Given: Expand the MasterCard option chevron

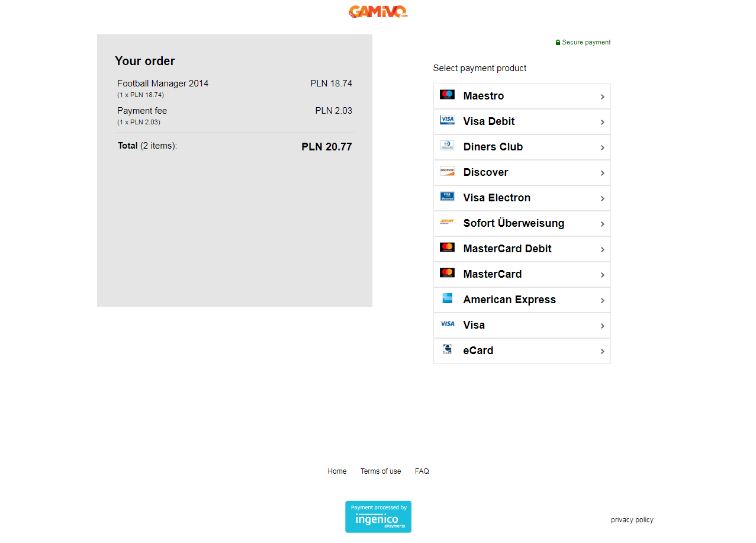Looking at the screenshot, I should click(x=602, y=275).
